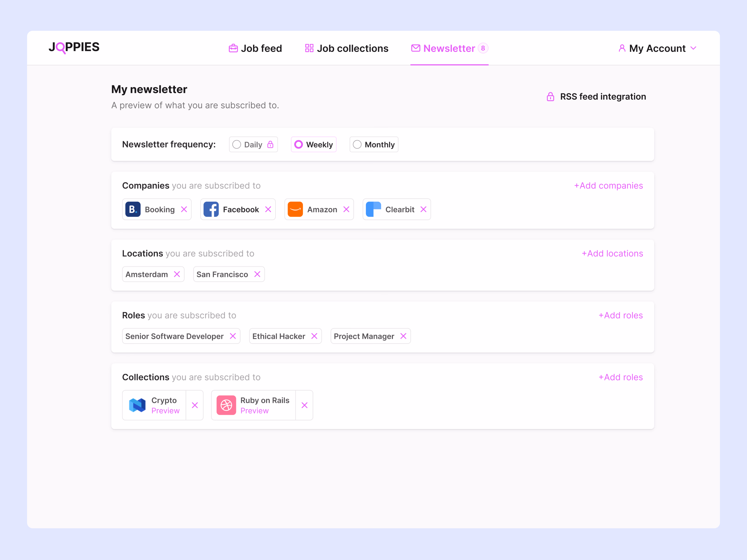747x560 pixels.
Task: Remove the Ruby on Rails collection
Action: (x=304, y=405)
